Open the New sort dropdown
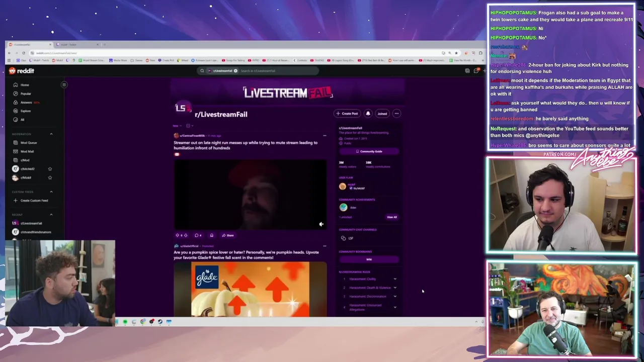The width and height of the screenshot is (644, 362). click(x=177, y=126)
